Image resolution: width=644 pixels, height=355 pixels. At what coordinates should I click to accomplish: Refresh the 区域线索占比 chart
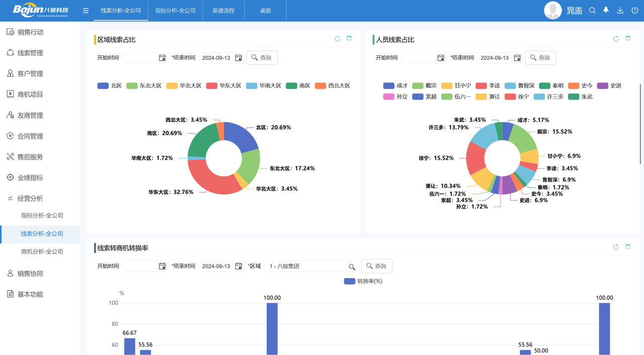pos(337,39)
